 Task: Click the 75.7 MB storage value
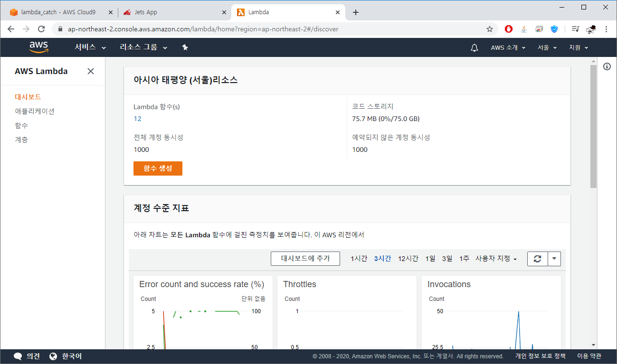click(386, 119)
